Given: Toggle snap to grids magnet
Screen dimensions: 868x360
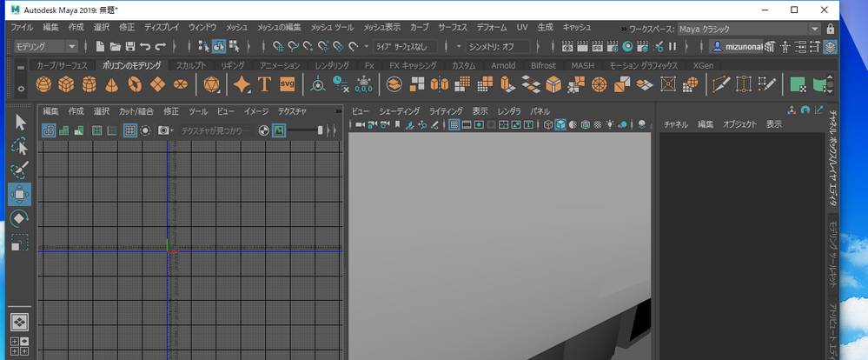Looking at the screenshot, I should coord(278,47).
